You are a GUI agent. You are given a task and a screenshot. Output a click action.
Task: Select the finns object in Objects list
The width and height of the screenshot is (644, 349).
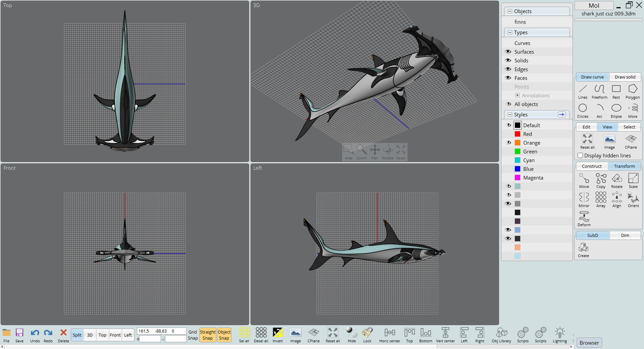pyautogui.click(x=520, y=22)
